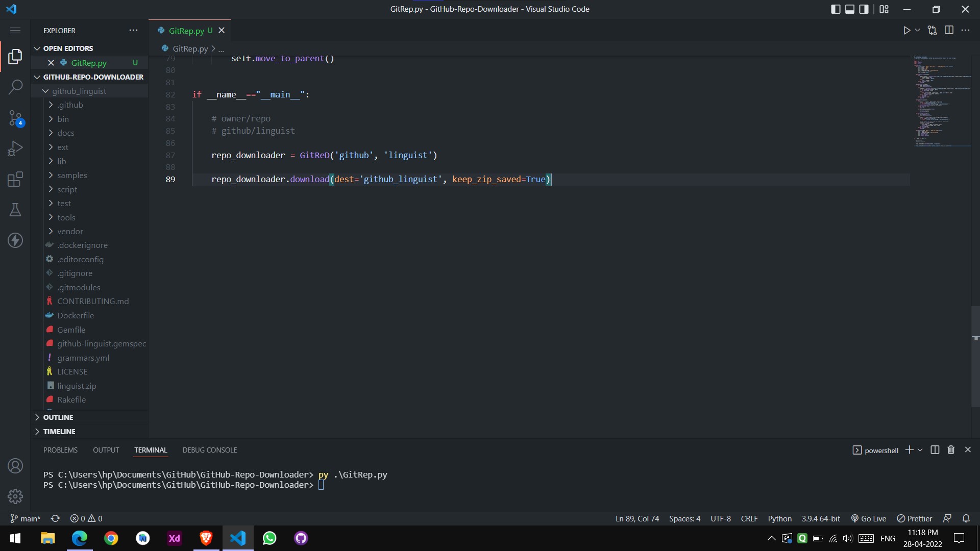
Task: Kill terminal with trash icon
Action: [x=951, y=450]
